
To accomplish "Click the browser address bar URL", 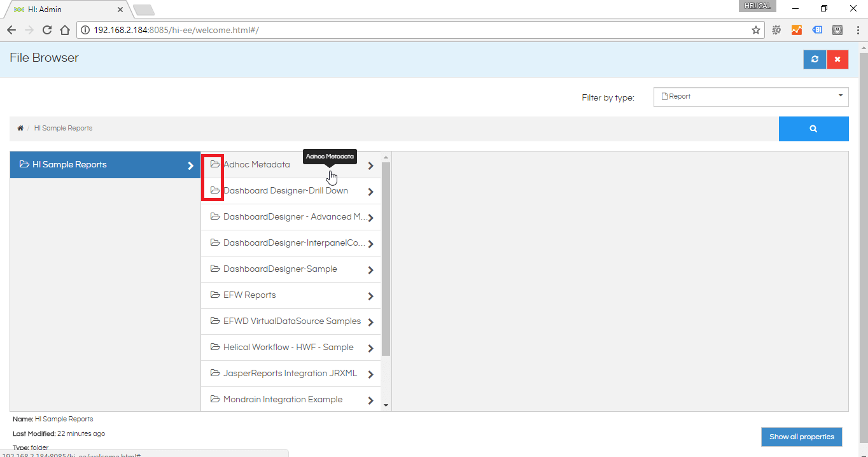I will coord(176,30).
